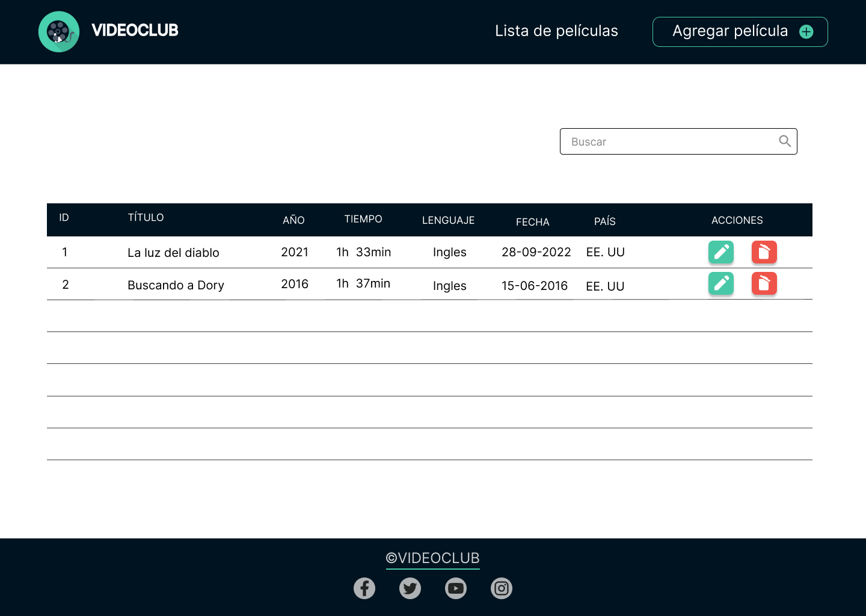Click the delete icon for Buscando a Dory
Image resolution: width=866 pixels, height=616 pixels.
pyautogui.click(x=764, y=283)
